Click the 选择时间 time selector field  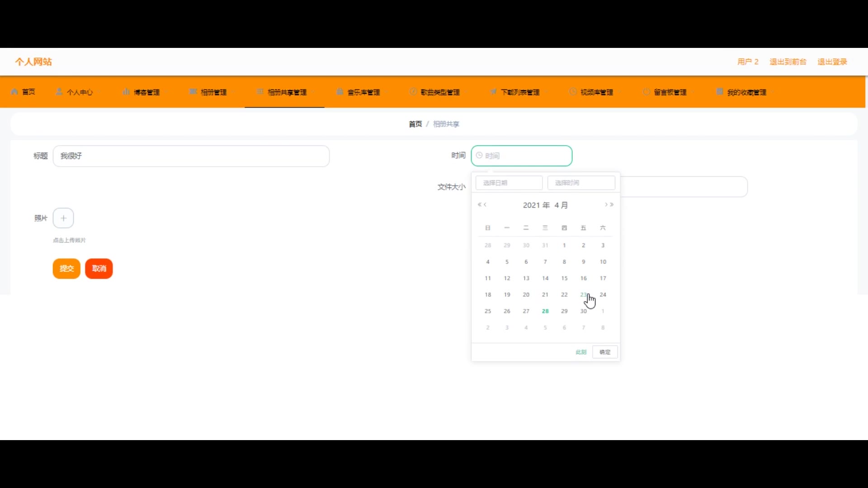[x=581, y=183]
